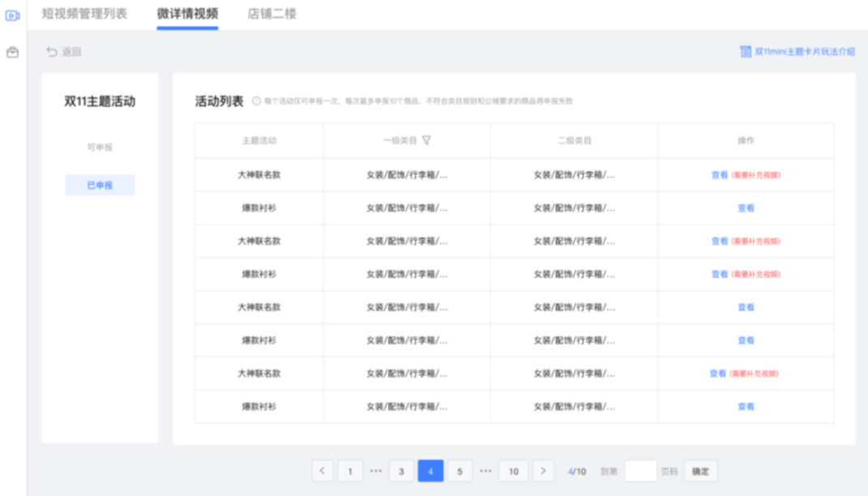The image size is (868, 496).
Task: Select 可申报 in the left panel
Action: click(x=100, y=148)
